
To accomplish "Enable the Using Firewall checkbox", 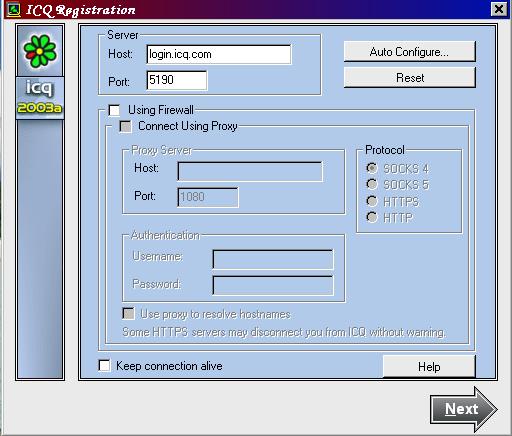I will (x=114, y=110).
